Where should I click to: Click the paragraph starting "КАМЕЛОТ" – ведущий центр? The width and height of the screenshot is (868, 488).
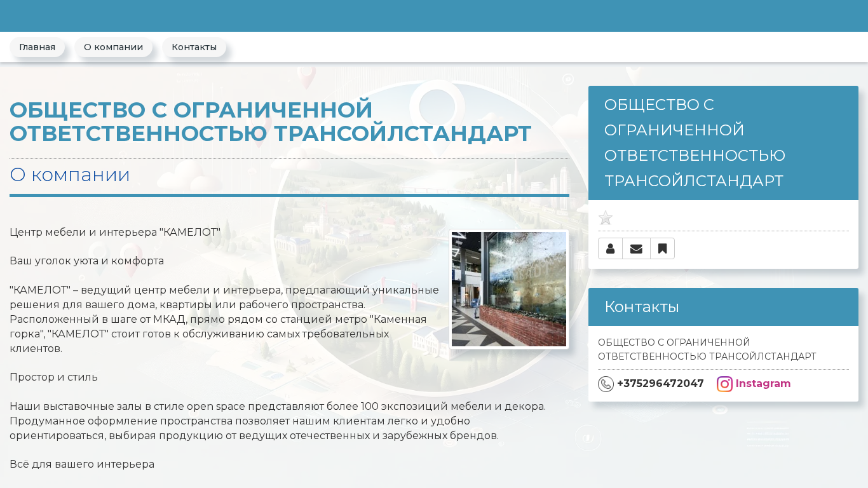[224, 319]
